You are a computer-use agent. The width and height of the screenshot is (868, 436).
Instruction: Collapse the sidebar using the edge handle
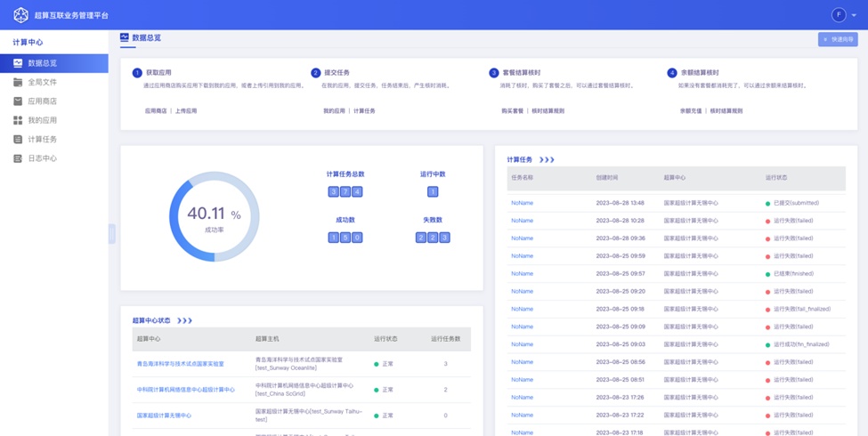112,233
